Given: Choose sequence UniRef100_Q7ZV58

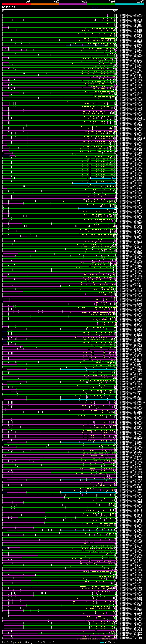Looking at the screenshot, I should (x=131, y=334).
